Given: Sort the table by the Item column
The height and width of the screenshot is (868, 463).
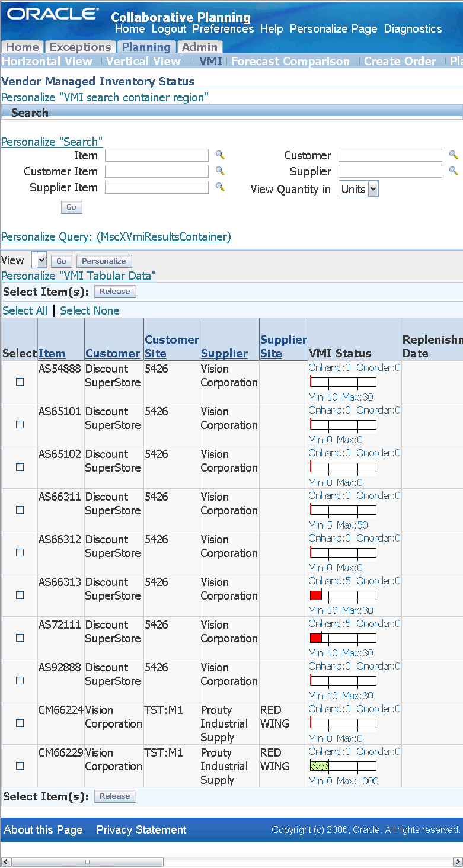Looking at the screenshot, I should [x=52, y=353].
